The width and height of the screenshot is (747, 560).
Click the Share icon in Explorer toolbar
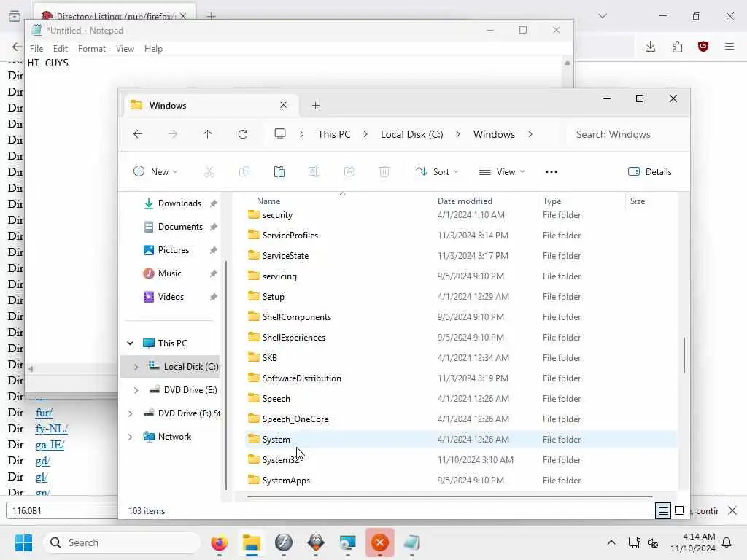349,172
